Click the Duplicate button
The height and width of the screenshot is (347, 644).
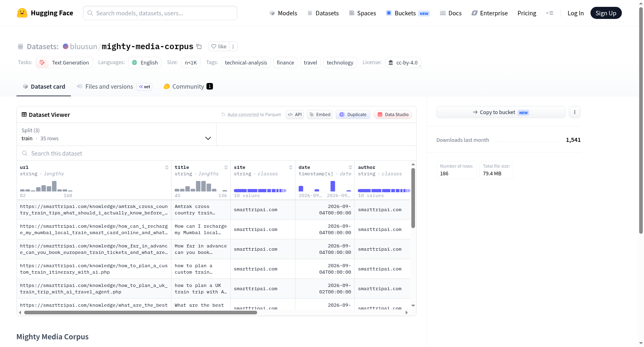click(353, 114)
